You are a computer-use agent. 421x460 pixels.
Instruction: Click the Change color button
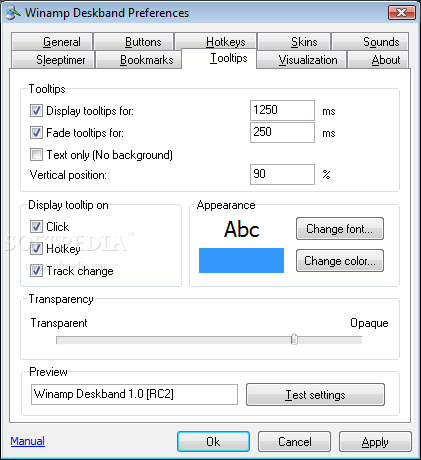(340, 261)
